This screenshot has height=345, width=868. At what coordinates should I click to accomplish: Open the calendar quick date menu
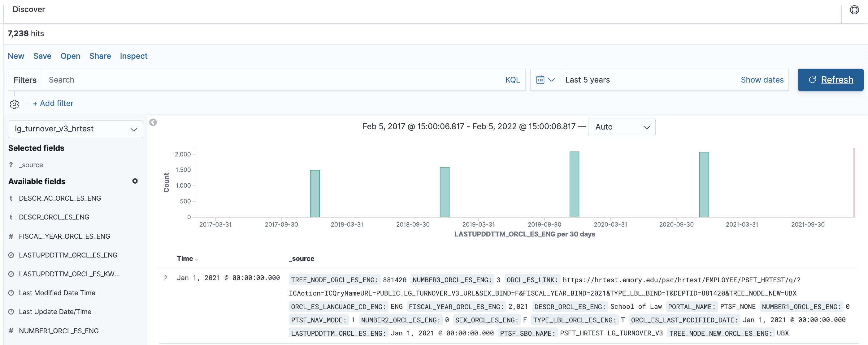545,80
